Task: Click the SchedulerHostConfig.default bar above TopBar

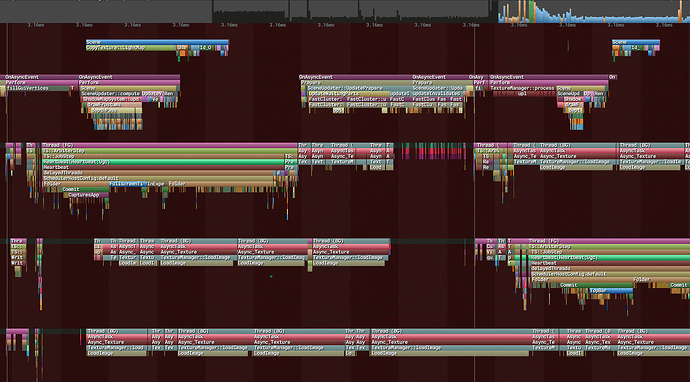Action: click(x=610, y=274)
